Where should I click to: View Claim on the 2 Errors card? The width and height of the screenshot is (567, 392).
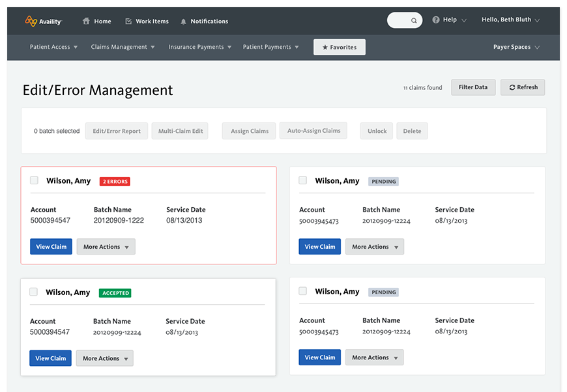coord(51,246)
